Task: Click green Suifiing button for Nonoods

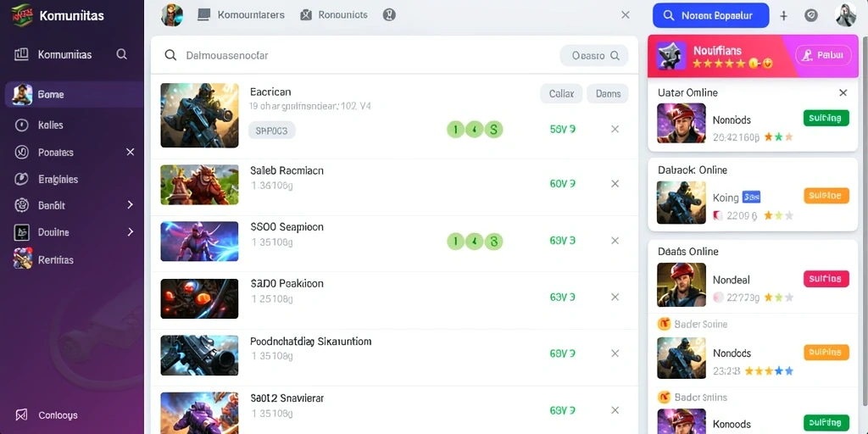Action: [x=826, y=118]
